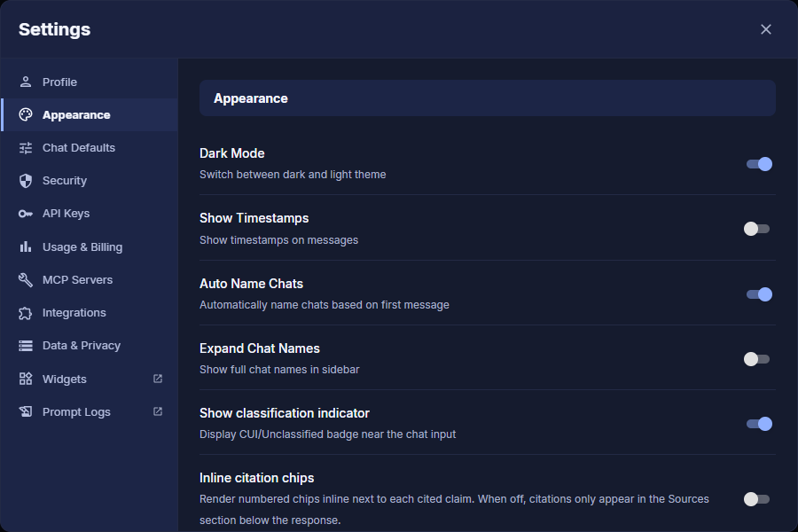Click the Dark Mode label
Viewport: 798px width, 532px height.
coord(232,153)
